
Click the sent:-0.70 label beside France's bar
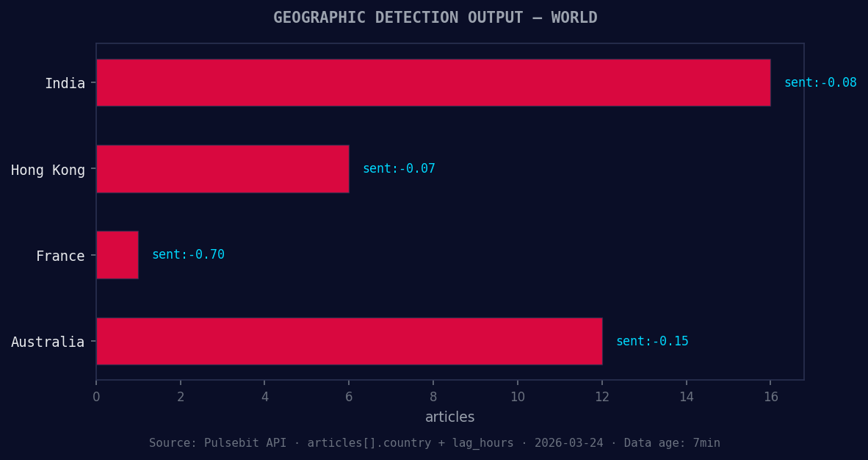coord(188,254)
